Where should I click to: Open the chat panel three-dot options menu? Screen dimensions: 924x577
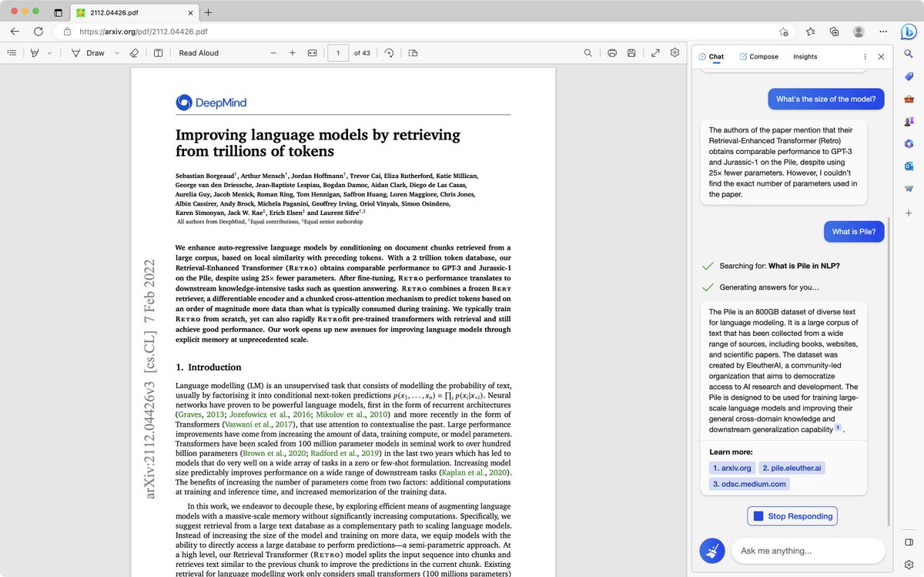tap(865, 56)
